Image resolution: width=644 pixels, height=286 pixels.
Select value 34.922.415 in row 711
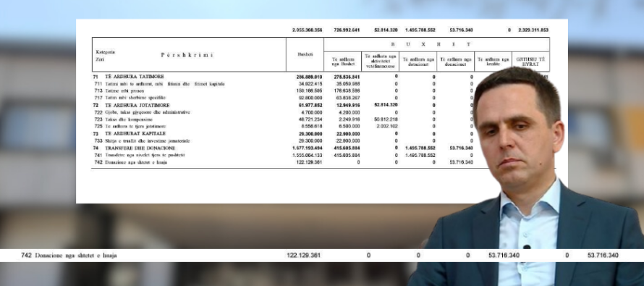coord(310,84)
